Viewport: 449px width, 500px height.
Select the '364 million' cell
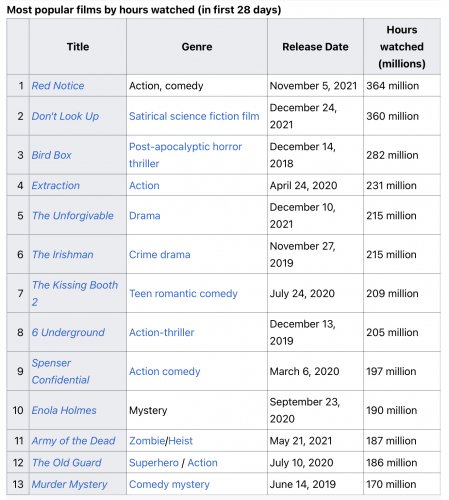click(x=402, y=86)
